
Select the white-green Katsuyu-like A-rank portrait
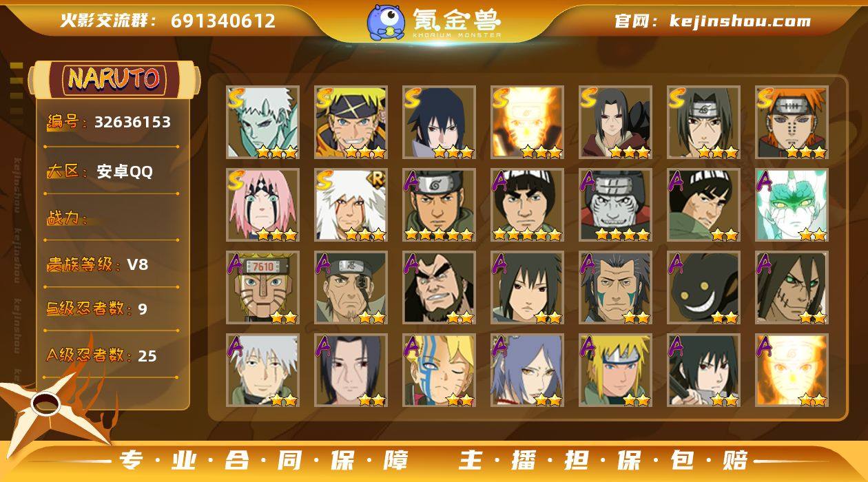point(792,205)
